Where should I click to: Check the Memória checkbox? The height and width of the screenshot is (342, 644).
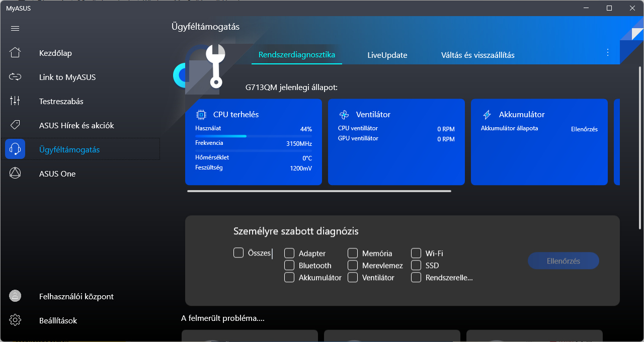(x=353, y=253)
